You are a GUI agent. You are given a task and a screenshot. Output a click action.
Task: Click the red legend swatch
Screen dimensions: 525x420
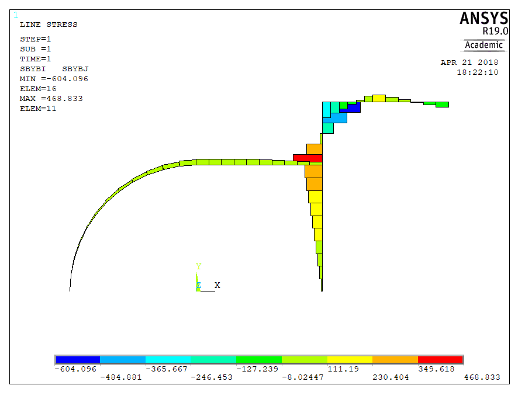pyautogui.click(x=440, y=359)
